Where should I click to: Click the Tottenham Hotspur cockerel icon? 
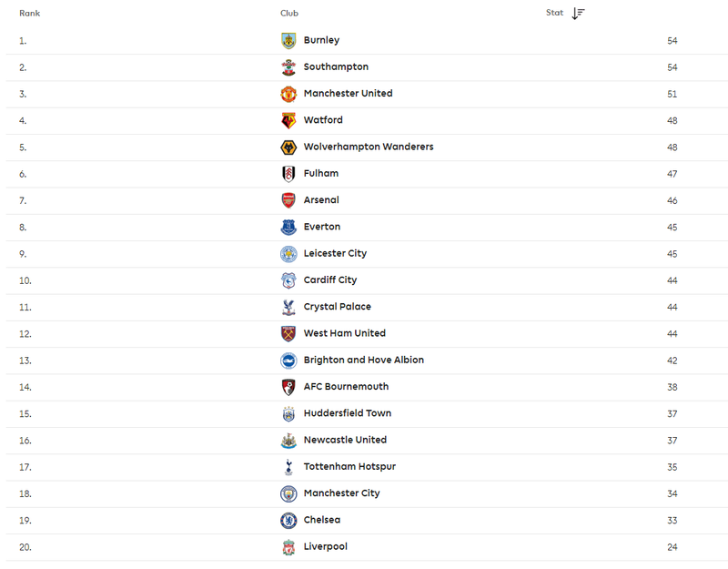[x=288, y=467]
